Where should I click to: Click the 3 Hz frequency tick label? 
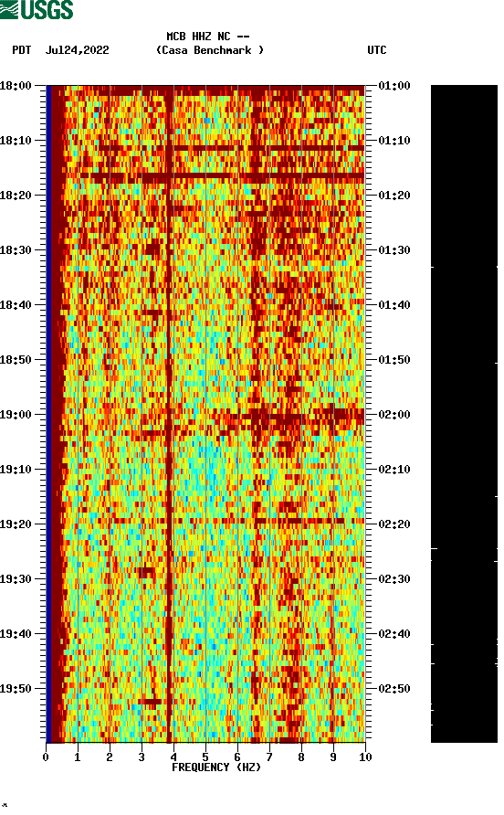142,757
